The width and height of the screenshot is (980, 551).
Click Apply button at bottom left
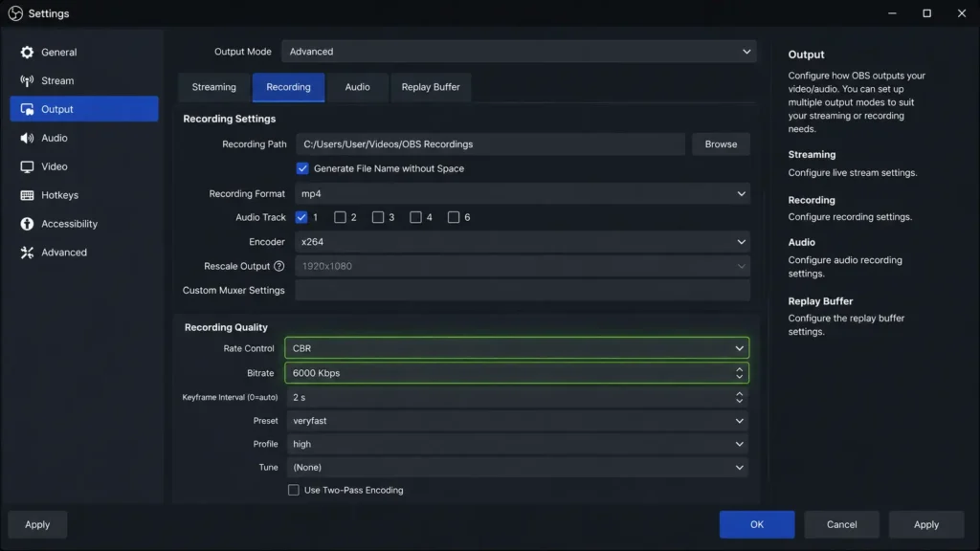tap(37, 525)
